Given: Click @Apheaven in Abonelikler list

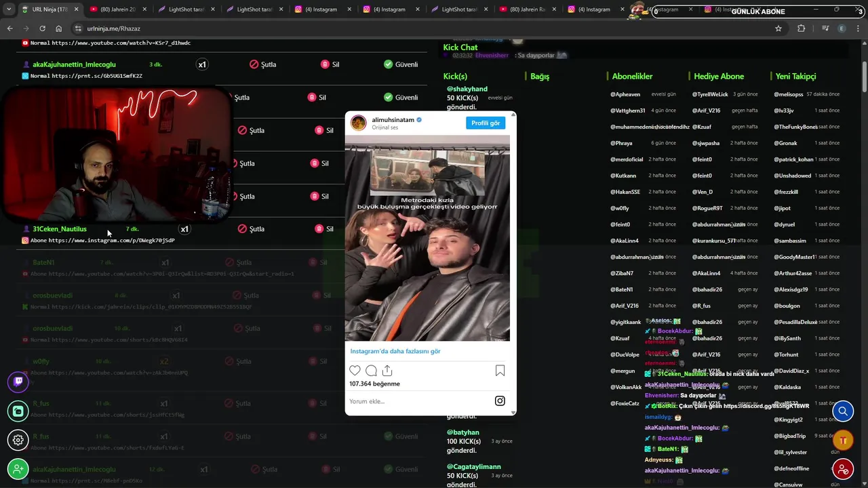Looking at the screenshot, I should 625,94.
